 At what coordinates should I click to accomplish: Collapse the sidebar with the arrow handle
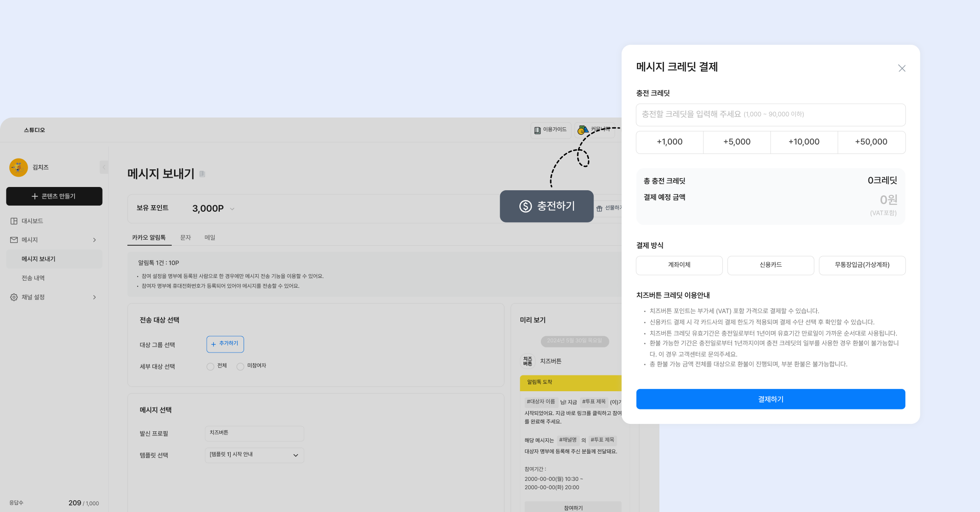104,167
